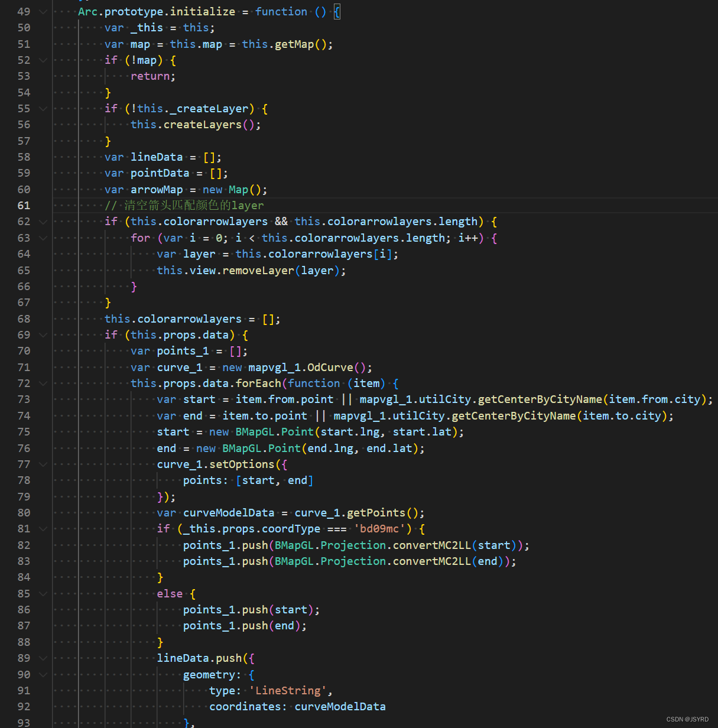
Task: Collapse colorarrowlayers if block at line 62
Action: tap(43, 222)
